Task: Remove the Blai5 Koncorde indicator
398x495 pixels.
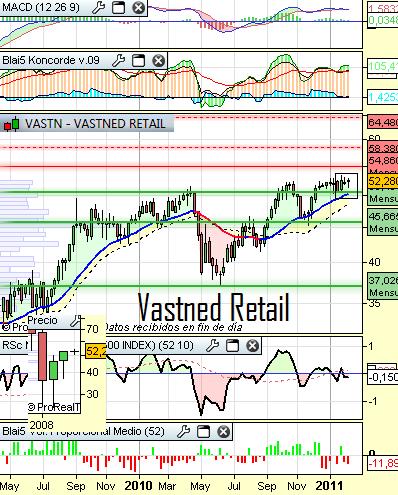Action: (x=158, y=61)
